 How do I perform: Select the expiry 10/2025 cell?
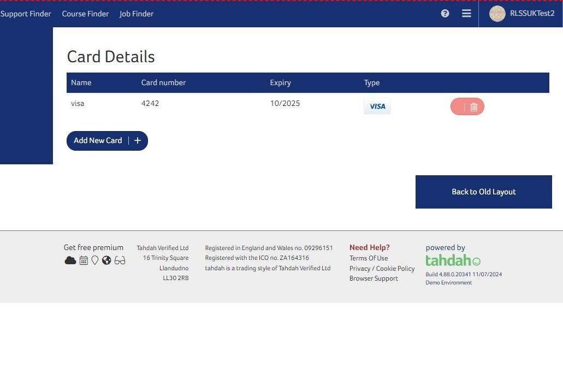click(285, 103)
